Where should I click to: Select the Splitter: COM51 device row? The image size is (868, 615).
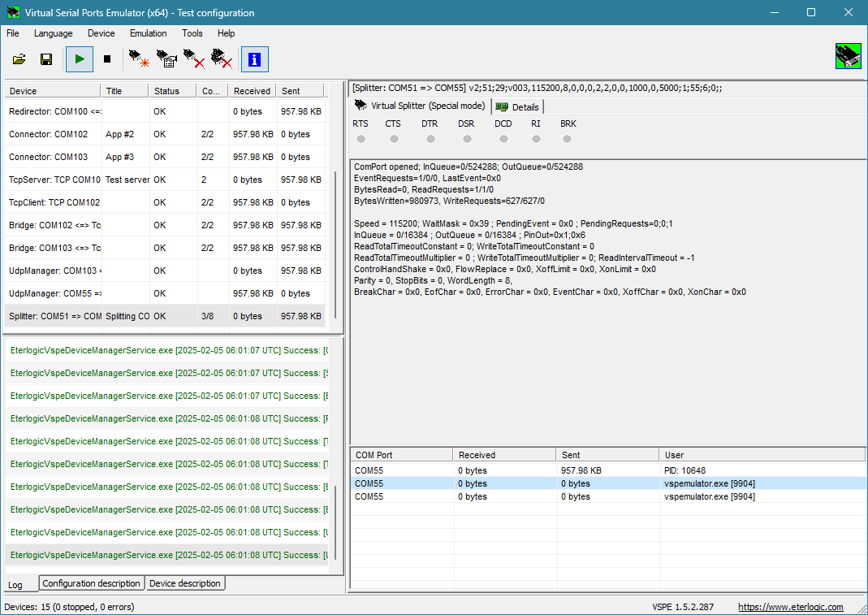point(165,316)
